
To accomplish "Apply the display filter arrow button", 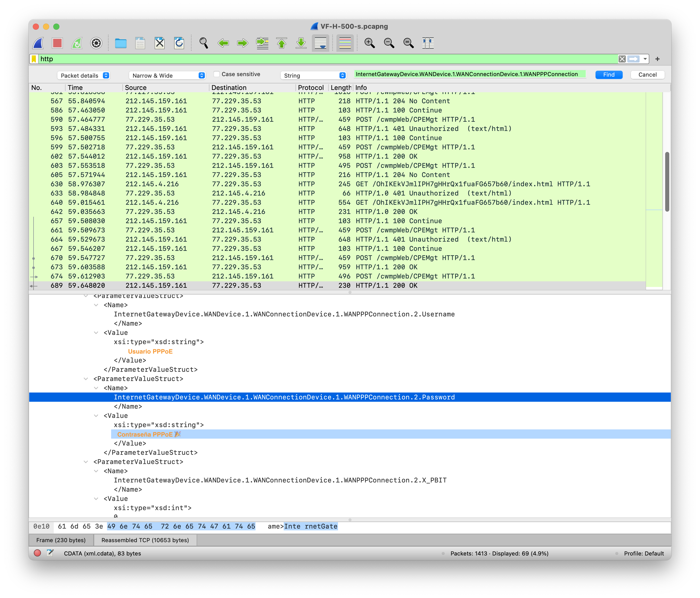I will (633, 59).
